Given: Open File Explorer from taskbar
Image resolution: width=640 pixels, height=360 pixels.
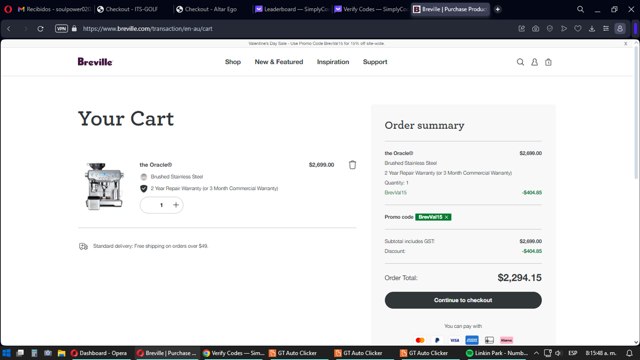Looking at the screenshot, I should (61, 353).
